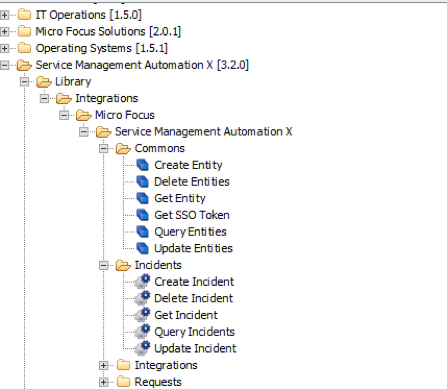Click the Delete Incident flow gear icon
The image size is (447, 389).
(142, 298)
